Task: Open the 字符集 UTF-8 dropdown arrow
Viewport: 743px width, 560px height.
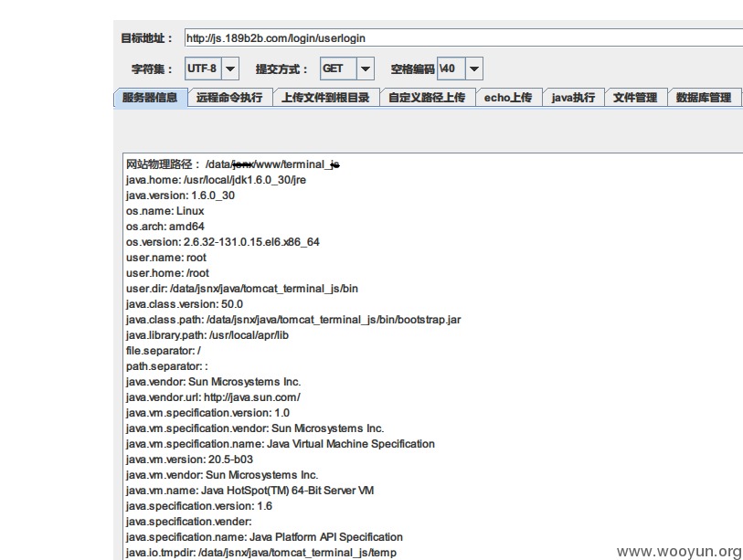Action: click(x=230, y=69)
